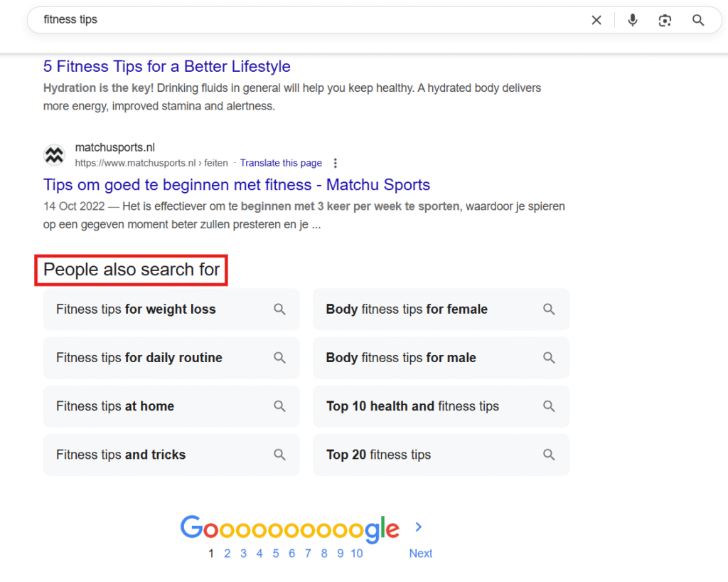This screenshot has width=728, height=582.
Task: Click the matchusports.nl site favicon
Action: click(54, 154)
